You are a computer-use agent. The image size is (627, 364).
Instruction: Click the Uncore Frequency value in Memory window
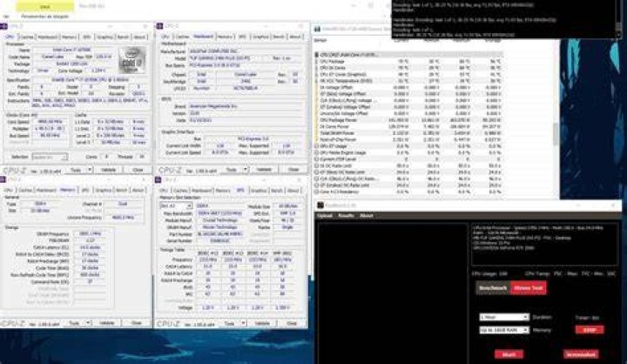point(123,217)
